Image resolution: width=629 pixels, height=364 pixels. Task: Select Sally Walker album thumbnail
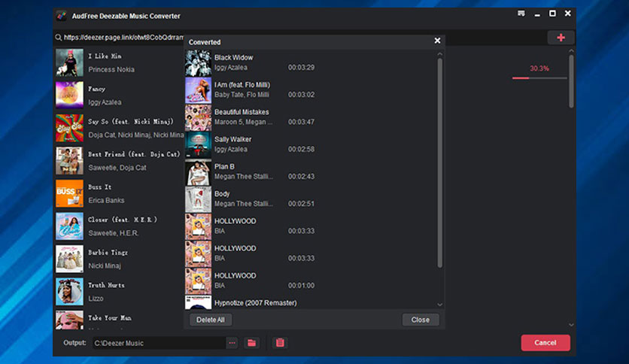tap(198, 144)
